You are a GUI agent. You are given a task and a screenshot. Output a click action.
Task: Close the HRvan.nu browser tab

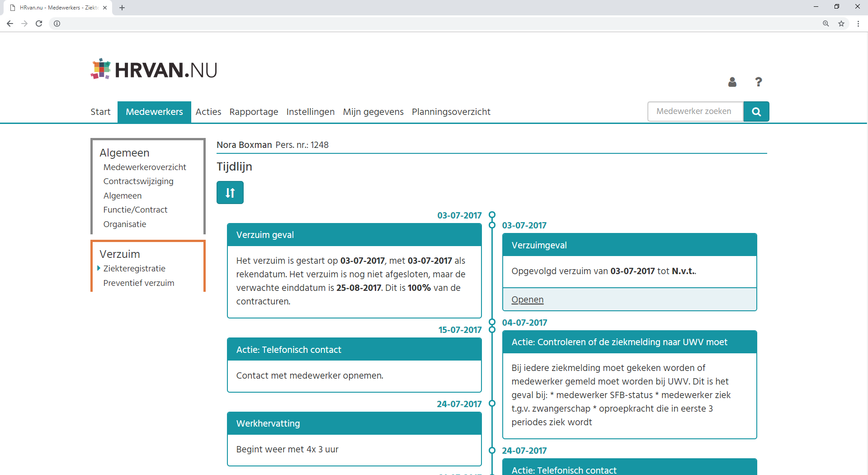tap(105, 8)
